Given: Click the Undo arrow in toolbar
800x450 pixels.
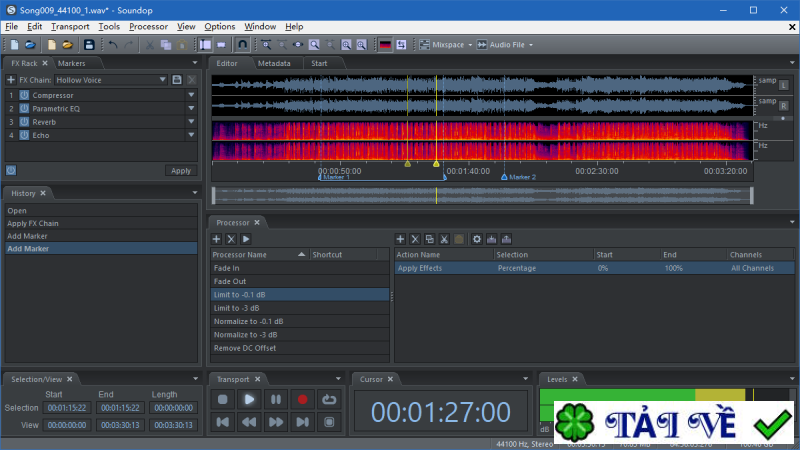Looking at the screenshot, I should (112, 45).
